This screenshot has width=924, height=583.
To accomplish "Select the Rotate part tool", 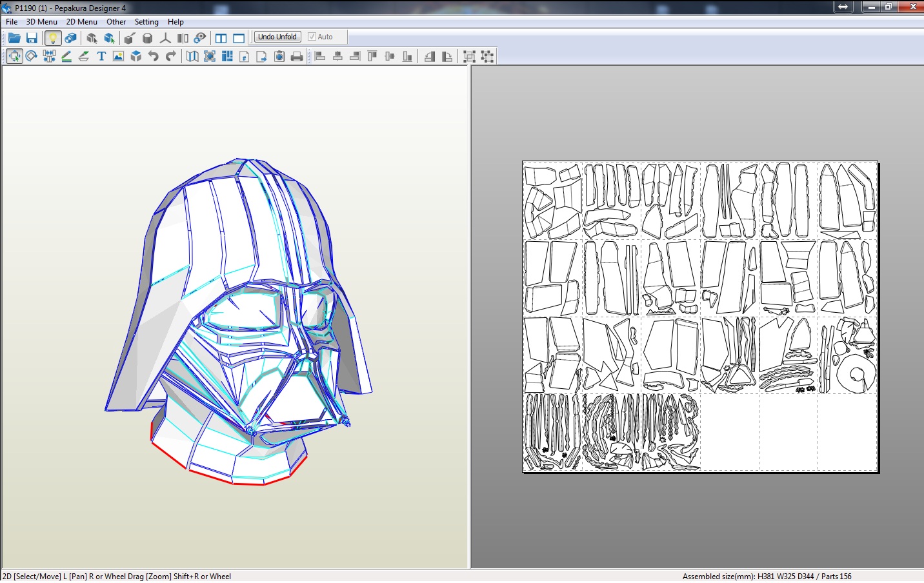I will pyautogui.click(x=31, y=56).
